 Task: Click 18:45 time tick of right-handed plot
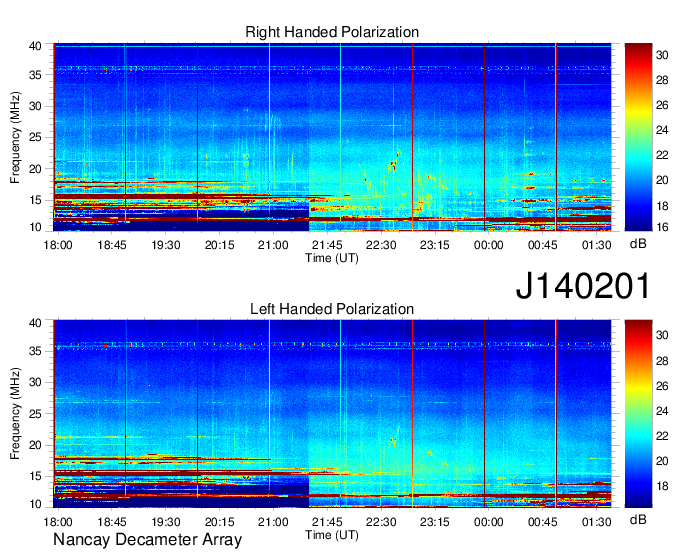(112, 245)
